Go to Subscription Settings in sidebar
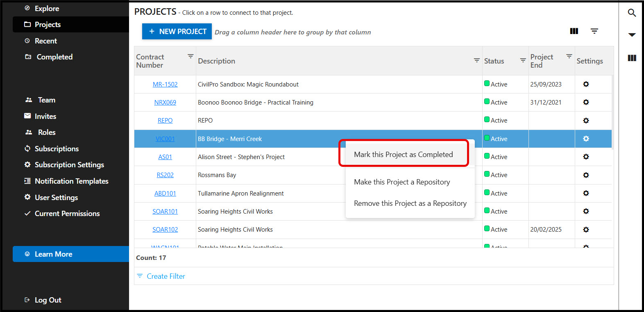The image size is (644, 312). [x=69, y=165]
